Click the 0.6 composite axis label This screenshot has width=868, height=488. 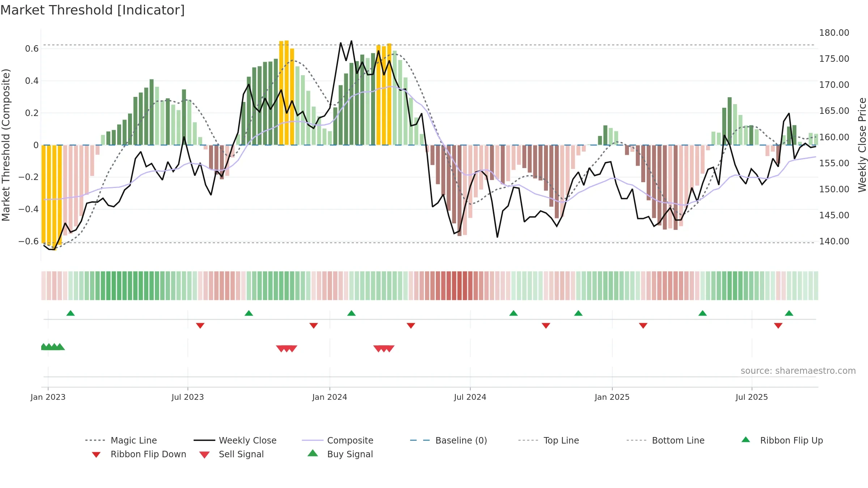pyautogui.click(x=32, y=49)
